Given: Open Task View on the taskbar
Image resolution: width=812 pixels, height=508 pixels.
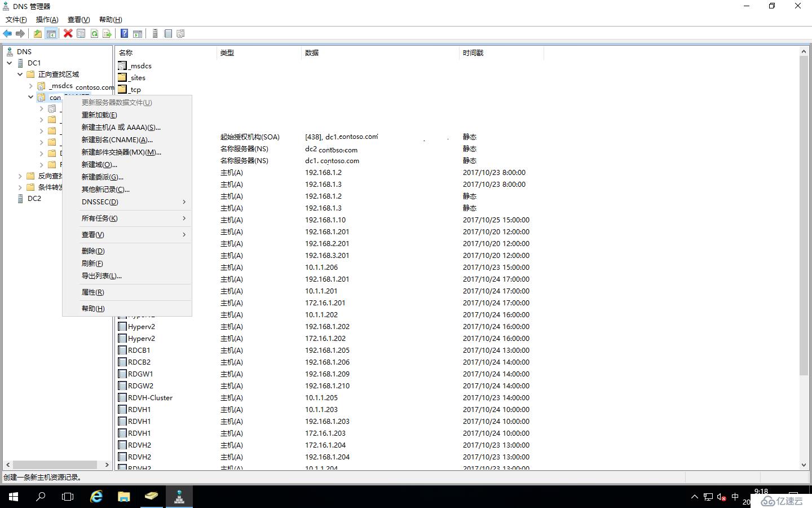Looking at the screenshot, I should pos(68,497).
